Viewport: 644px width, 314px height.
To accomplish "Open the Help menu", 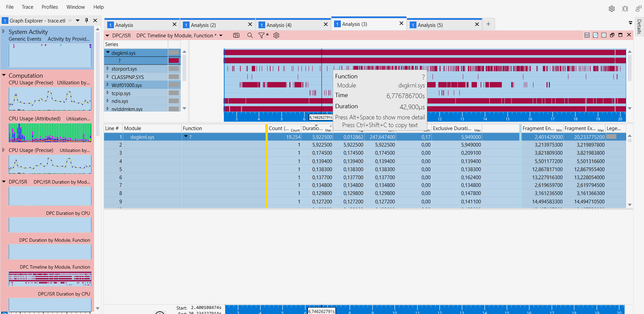I will (98, 7).
